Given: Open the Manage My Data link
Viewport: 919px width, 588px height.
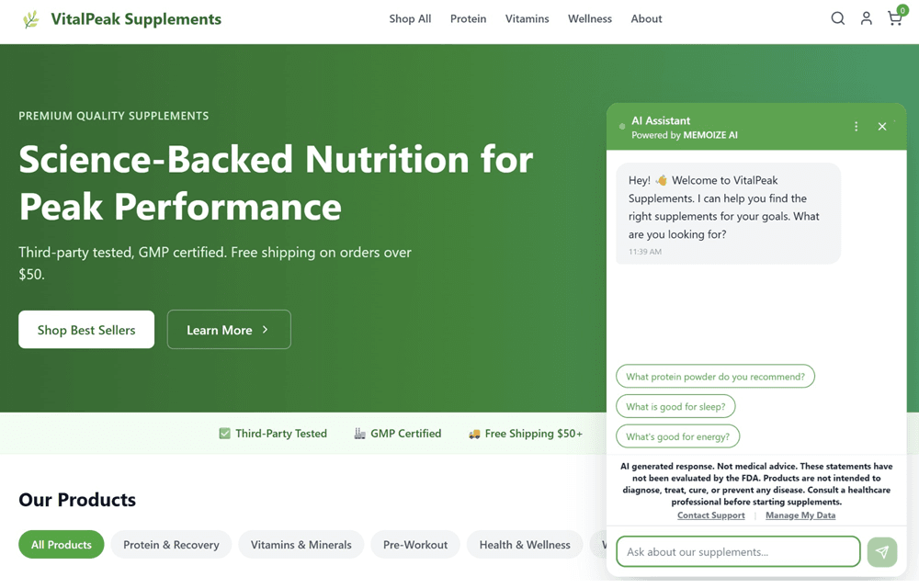Looking at the screenshot, I should [x=800, y=514].
